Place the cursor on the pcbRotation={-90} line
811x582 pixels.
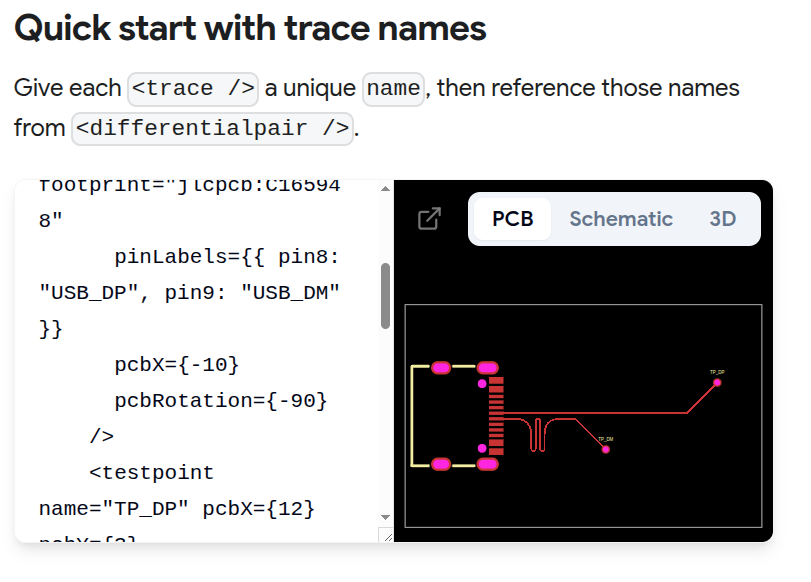pyautogui.click(x=221, y=400)
